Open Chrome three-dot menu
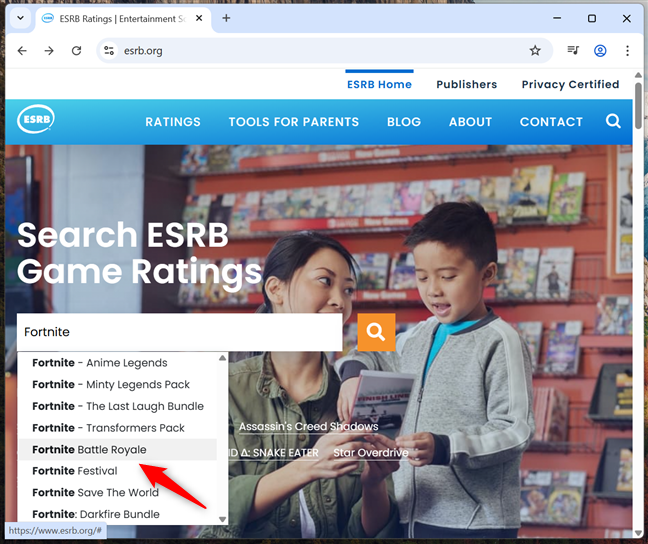Screen dimensions: 648x544 point(627,51)
